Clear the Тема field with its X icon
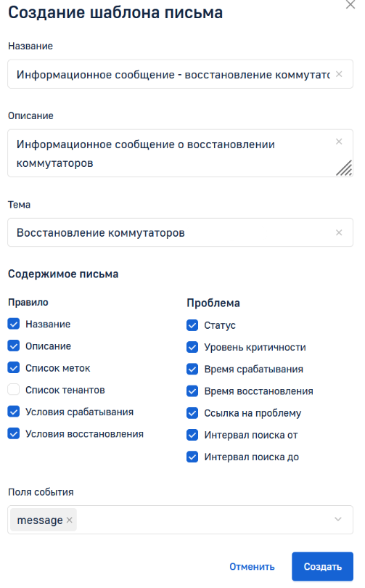 (x=339, y=232)
